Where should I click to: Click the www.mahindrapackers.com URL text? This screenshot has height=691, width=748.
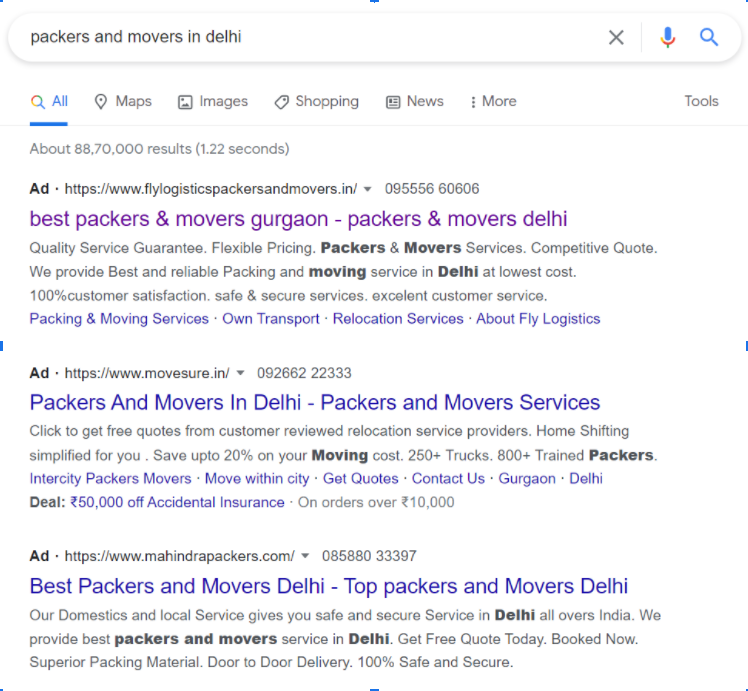[x=179, y=556]
